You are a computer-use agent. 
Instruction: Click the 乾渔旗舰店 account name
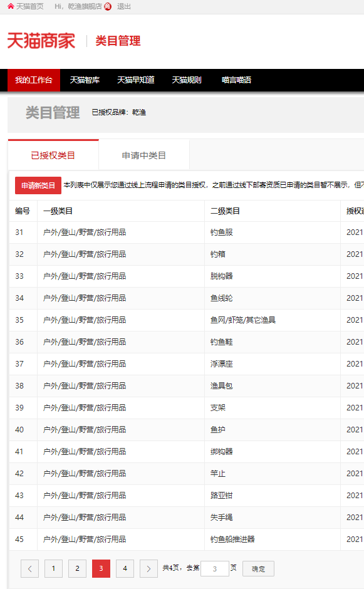pyautogui.click(x=85, y=6)
